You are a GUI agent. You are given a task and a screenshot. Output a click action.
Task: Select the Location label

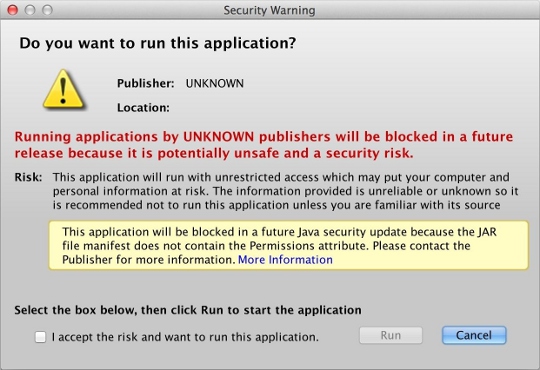(143, 108)
